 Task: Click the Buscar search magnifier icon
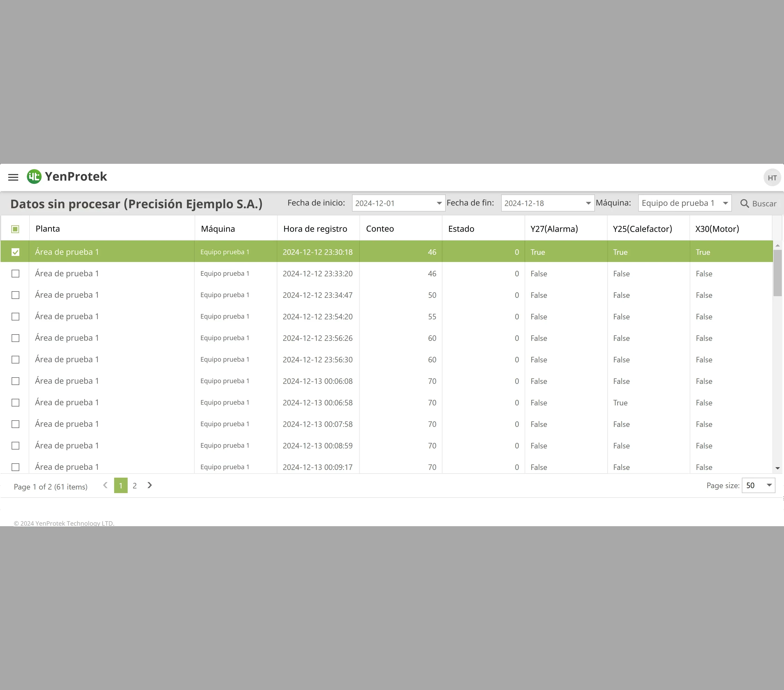coord(745,204)
